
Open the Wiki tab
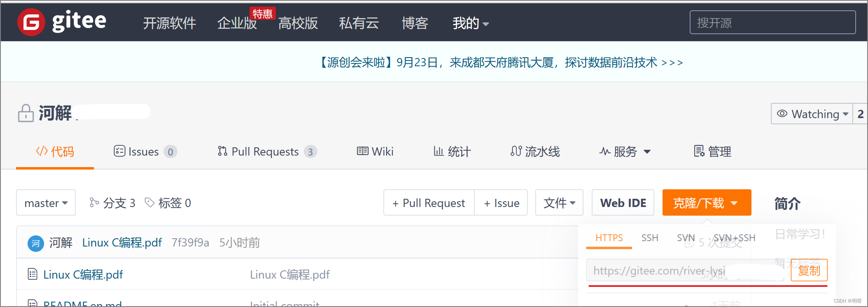click(x=375, y=151)
